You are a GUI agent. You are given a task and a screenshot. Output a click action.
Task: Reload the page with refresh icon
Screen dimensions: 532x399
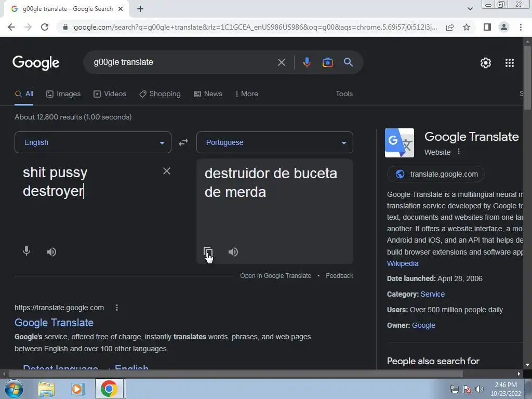pos(45,27)
